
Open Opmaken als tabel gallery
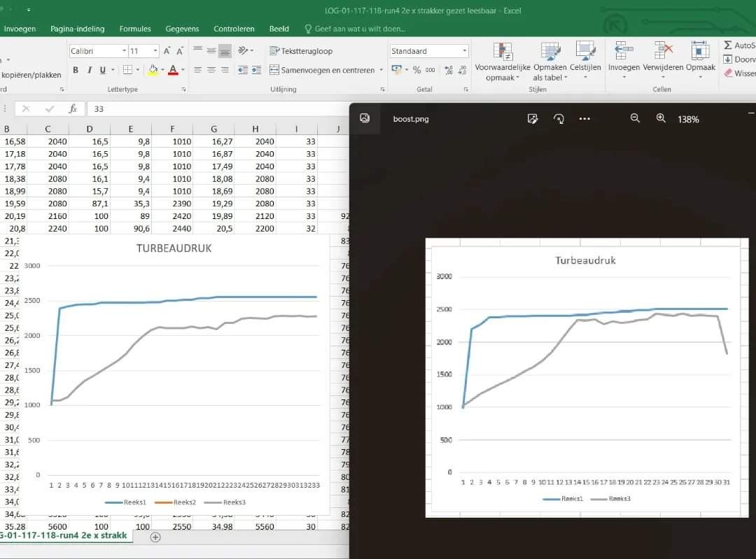(x=550, y=62)
